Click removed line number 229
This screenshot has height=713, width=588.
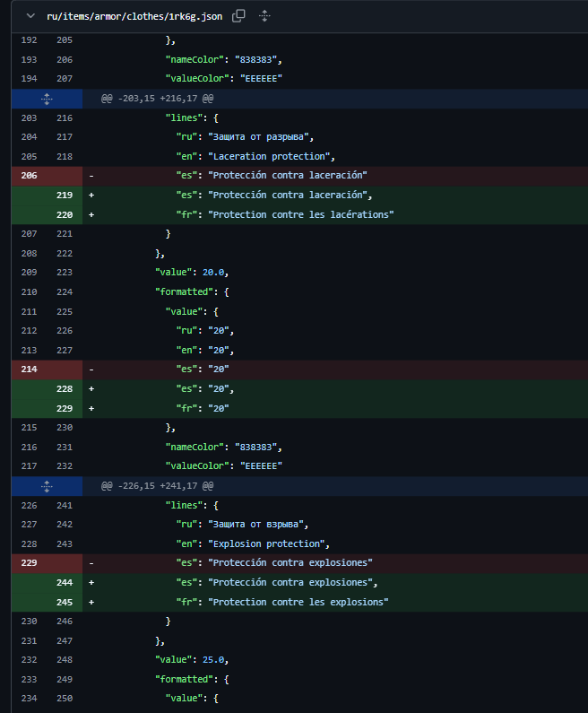[x=29, y=563]
